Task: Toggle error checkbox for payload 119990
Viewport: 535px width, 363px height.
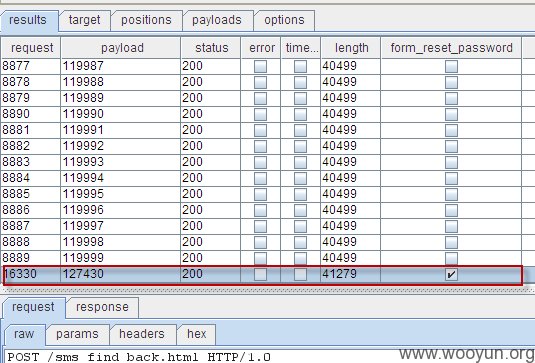Action: [260, 114]
